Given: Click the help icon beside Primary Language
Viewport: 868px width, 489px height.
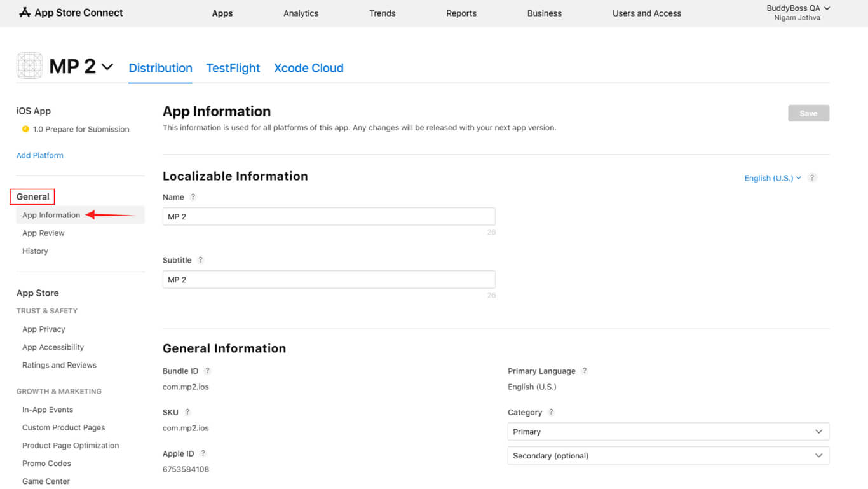Looking at the screenshot, I should click(x=585, y=371).
